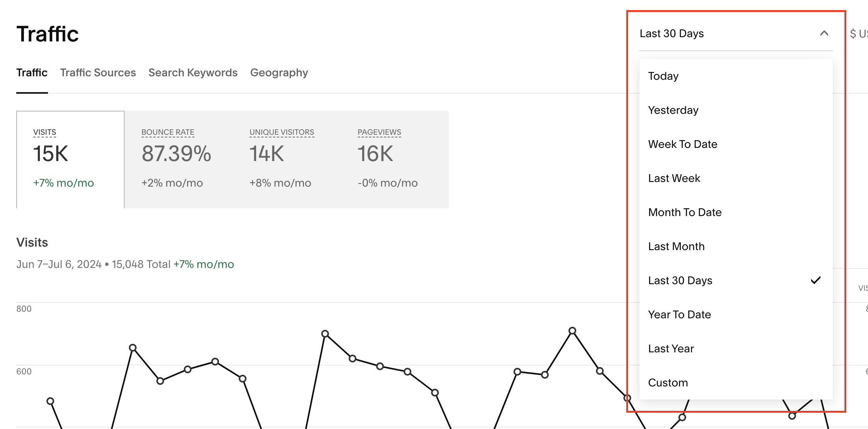Pick Last Year option
Screen dimensions: 868x429
(x=736, y=348)
